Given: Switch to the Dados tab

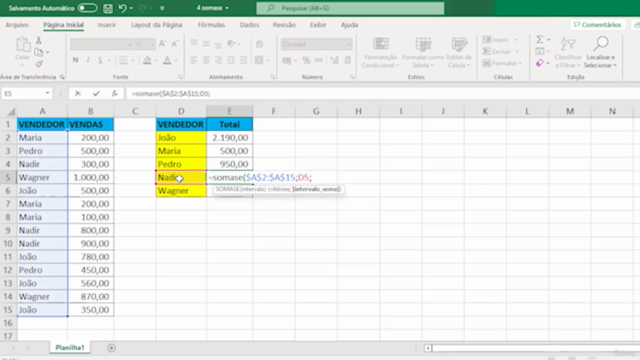Looking at the screenshot, I should click(x=249, y=25).
